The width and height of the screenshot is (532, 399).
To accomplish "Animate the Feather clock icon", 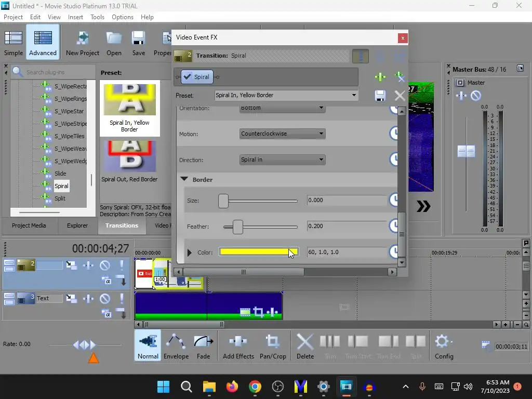I will [x=394, y=225].
